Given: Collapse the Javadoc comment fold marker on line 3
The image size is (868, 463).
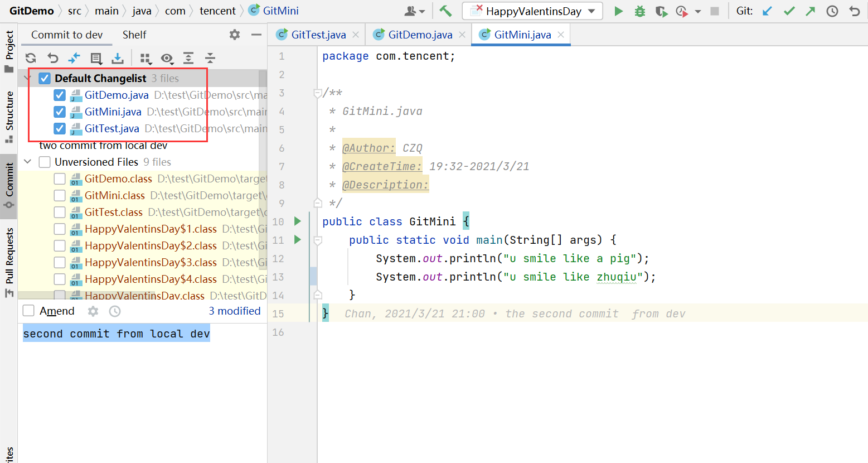Looking at the screenshot, I should [x=317, y=93].
